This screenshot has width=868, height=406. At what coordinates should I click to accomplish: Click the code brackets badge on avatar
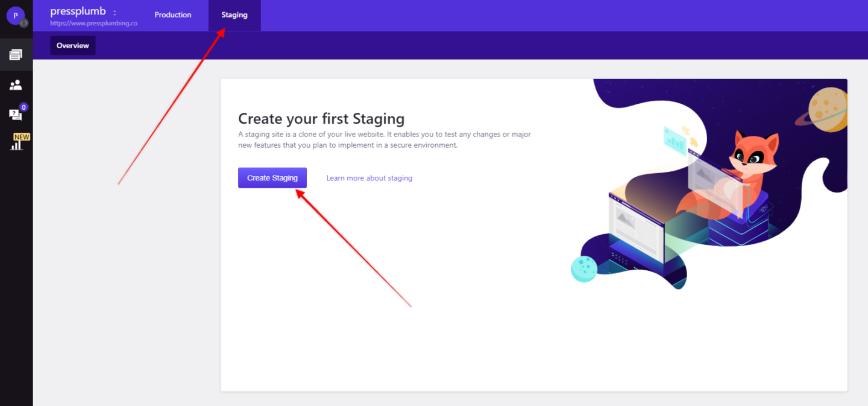tap(24, 23)
